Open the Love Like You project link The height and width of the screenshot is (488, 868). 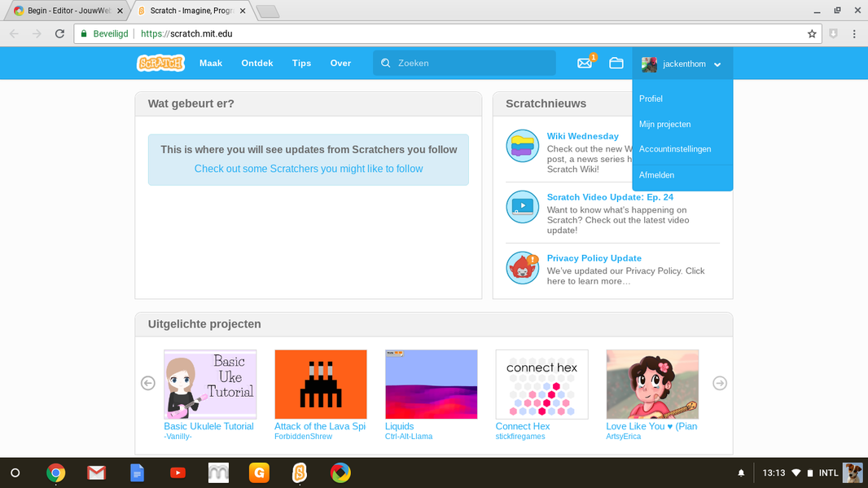click(x=651, y=426)
